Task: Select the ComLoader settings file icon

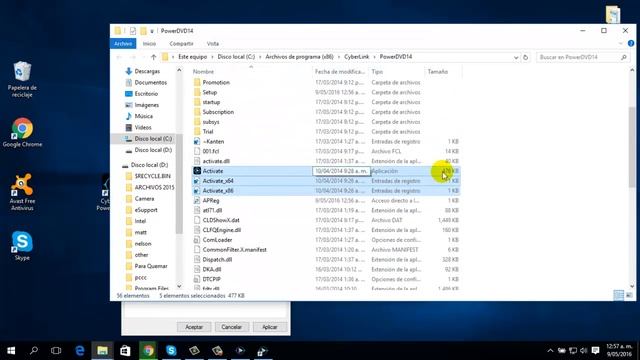Action: 197,240
